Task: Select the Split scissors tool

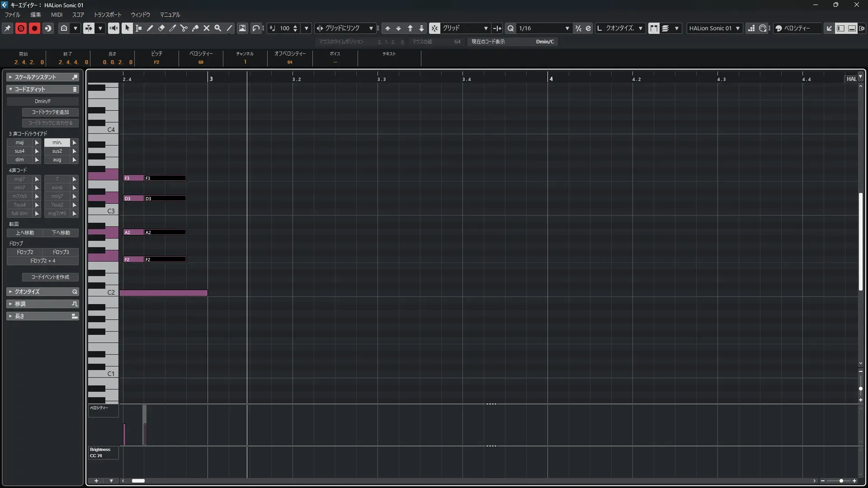Action: click(184, 28)
